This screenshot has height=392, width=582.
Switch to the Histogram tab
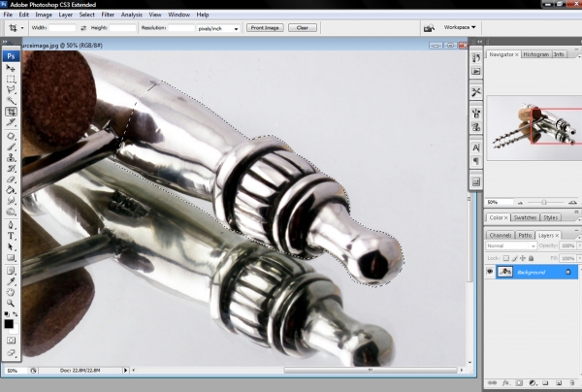pyautogui.click(x=536, y=54)
